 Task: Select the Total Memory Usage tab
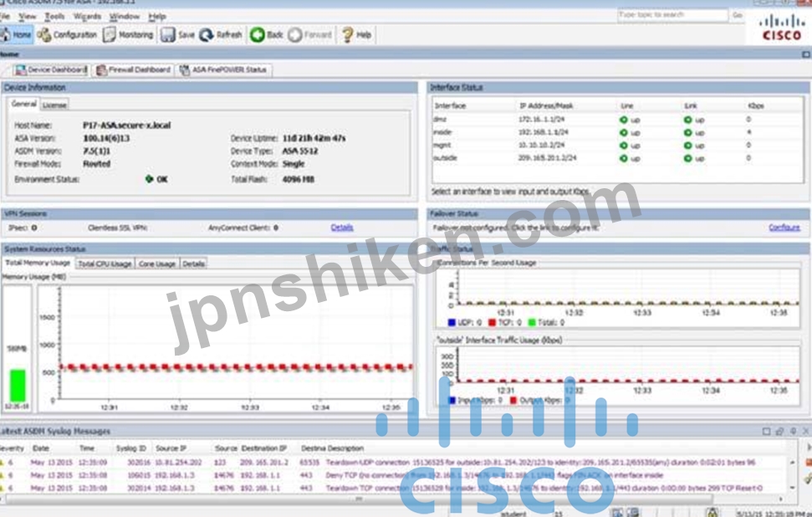pos(38,263)
